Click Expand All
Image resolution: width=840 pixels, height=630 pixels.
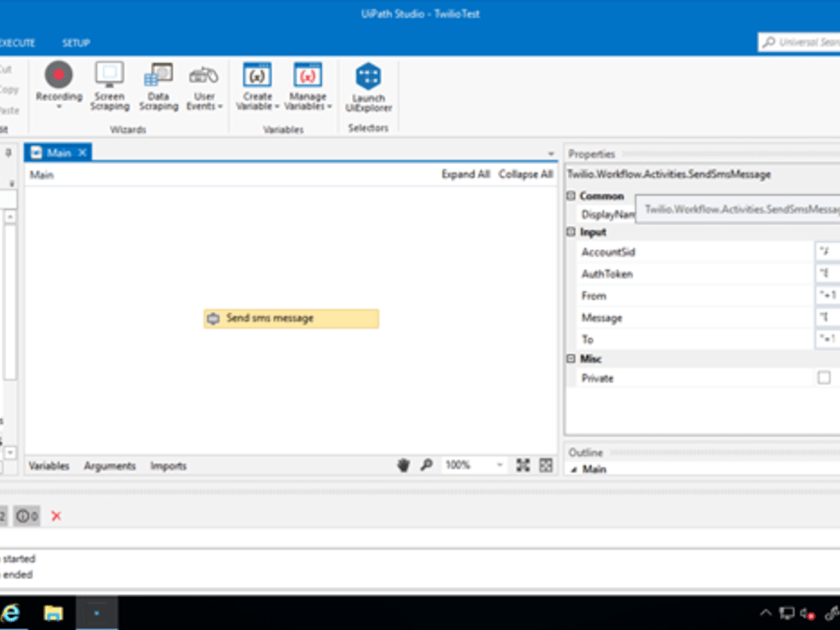pyautogui.click(x=466, y=174)
